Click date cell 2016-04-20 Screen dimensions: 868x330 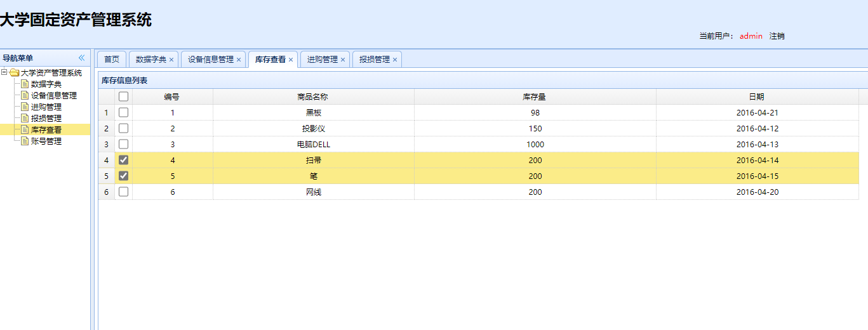(758, 192)
